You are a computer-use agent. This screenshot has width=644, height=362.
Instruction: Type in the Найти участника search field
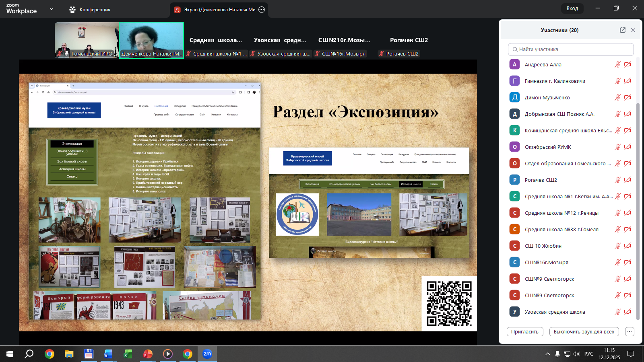pos(572,49)
